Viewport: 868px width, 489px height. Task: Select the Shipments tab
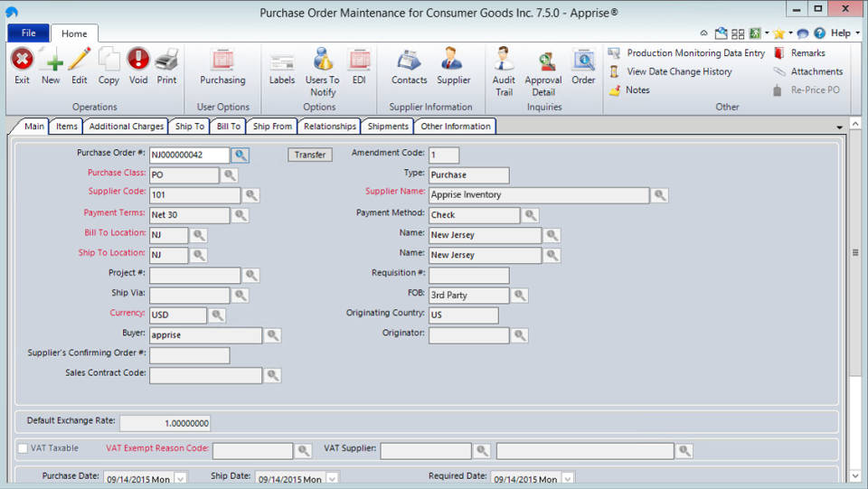click(x=389, y=127)
